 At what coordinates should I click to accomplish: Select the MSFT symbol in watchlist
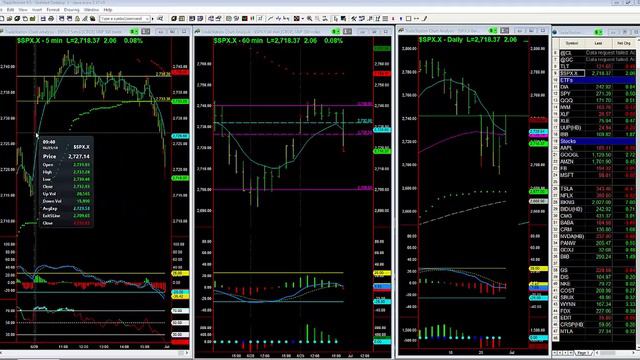click(567, 175)
